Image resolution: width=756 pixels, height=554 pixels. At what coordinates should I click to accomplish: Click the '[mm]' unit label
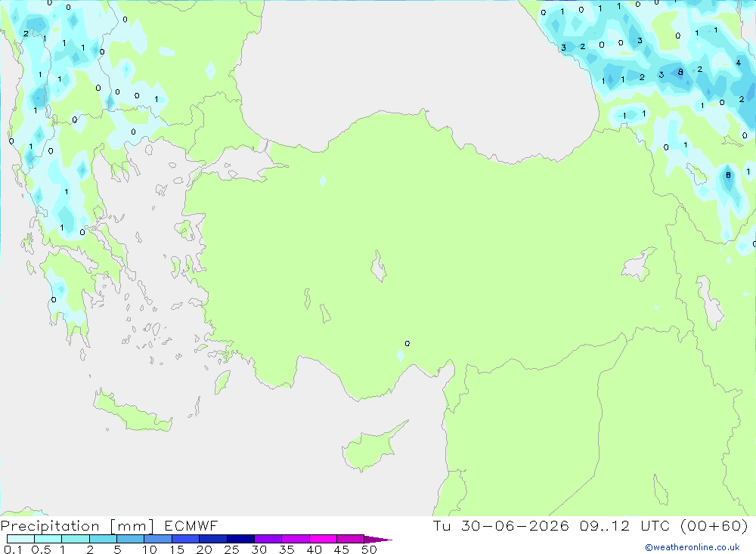[132, 526]
